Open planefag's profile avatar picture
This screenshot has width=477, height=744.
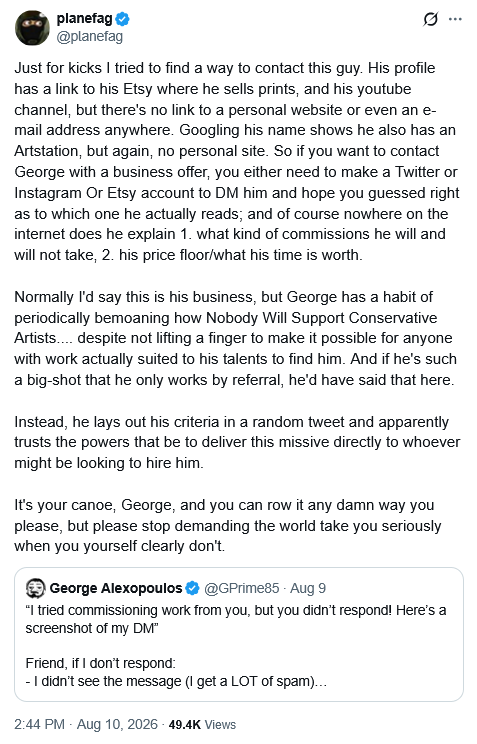32,28
